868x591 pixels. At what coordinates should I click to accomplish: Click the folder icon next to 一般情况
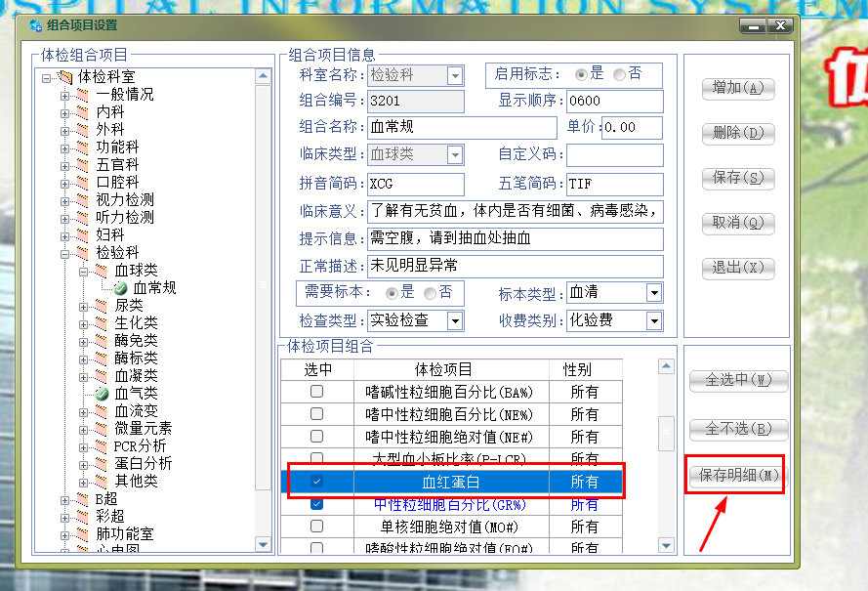click(82, 95)
